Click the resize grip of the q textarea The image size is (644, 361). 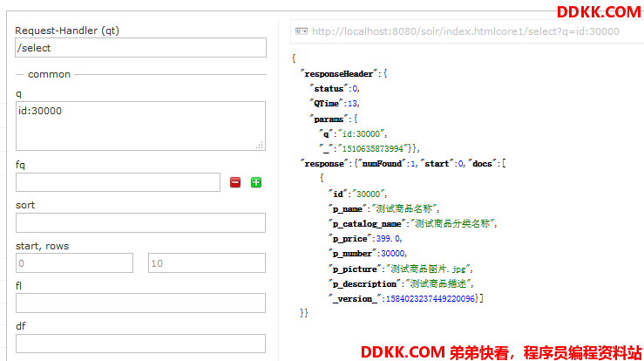click(x=260, y=145)
